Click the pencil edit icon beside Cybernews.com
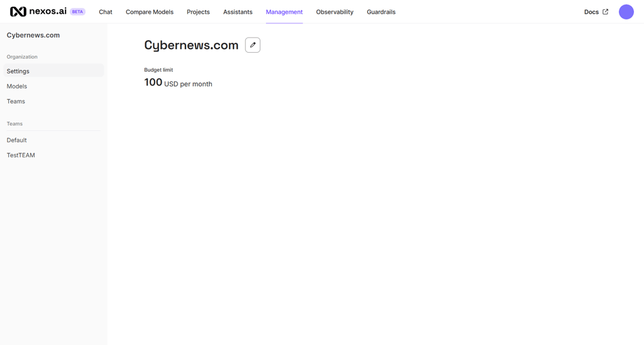Image resolution: width=644 pixels, height=345 pixels. (253, 45)
